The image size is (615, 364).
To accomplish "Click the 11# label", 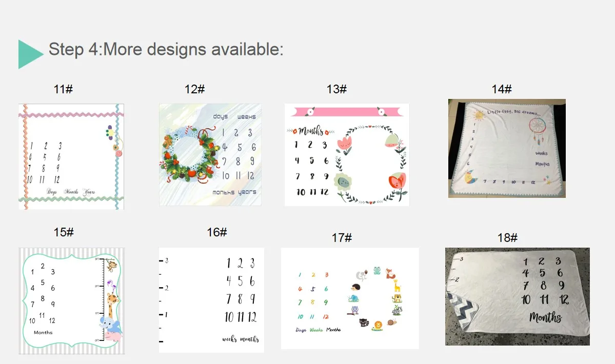I will point(63,89).
